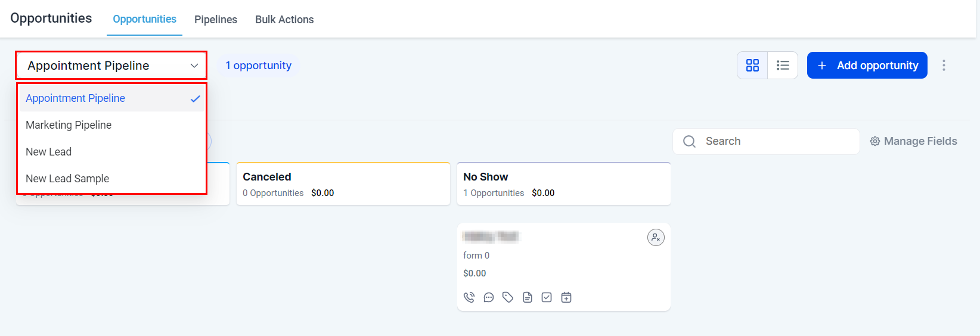Go to the Pipelines tab
Viewport: 980px width, 336px height.
coord(216,20)
